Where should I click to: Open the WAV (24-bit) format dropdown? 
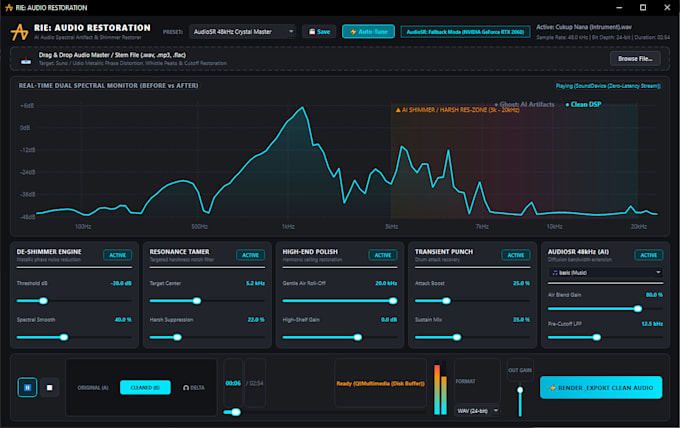click(477, 411)
